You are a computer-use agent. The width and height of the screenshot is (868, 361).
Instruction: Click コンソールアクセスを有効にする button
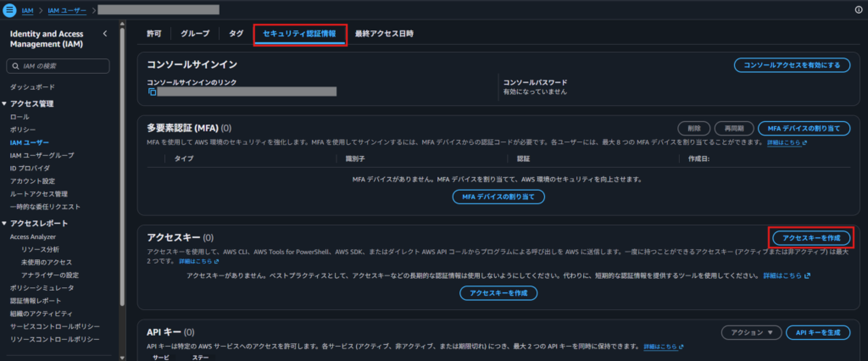click(793, 65)
